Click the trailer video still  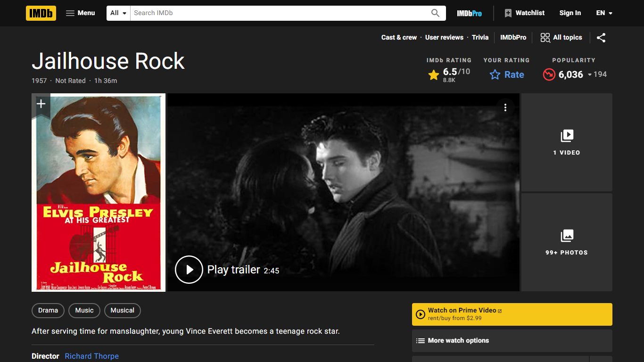click(x=343, y=192)
